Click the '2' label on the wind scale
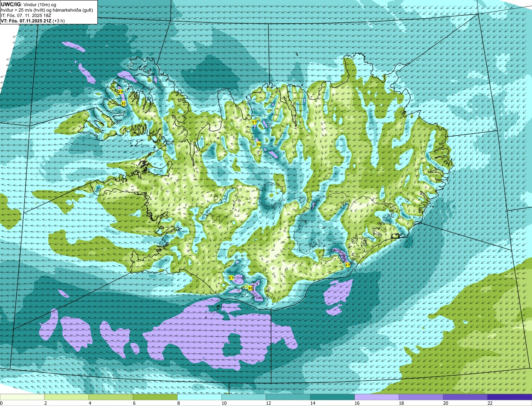The image size is (532, 406). 45,403
